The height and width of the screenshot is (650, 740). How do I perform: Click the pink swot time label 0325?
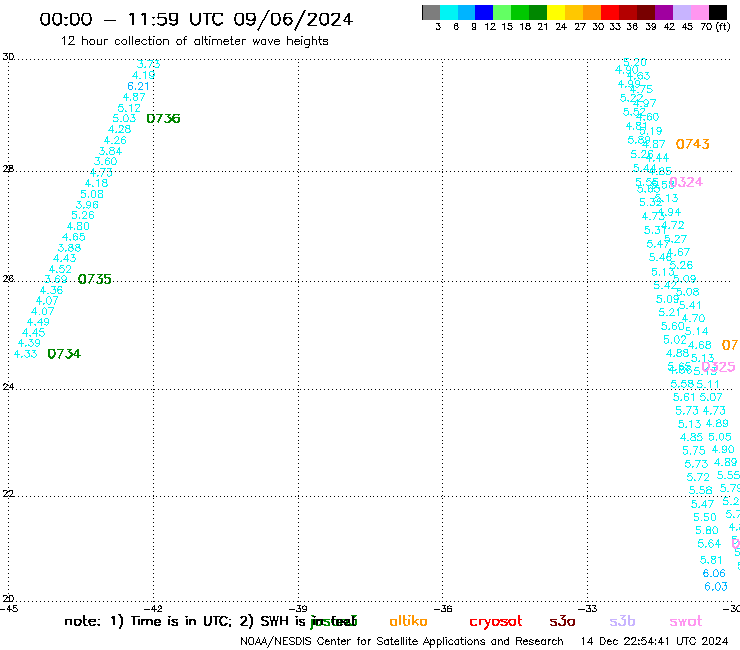(x=718, y=367)
